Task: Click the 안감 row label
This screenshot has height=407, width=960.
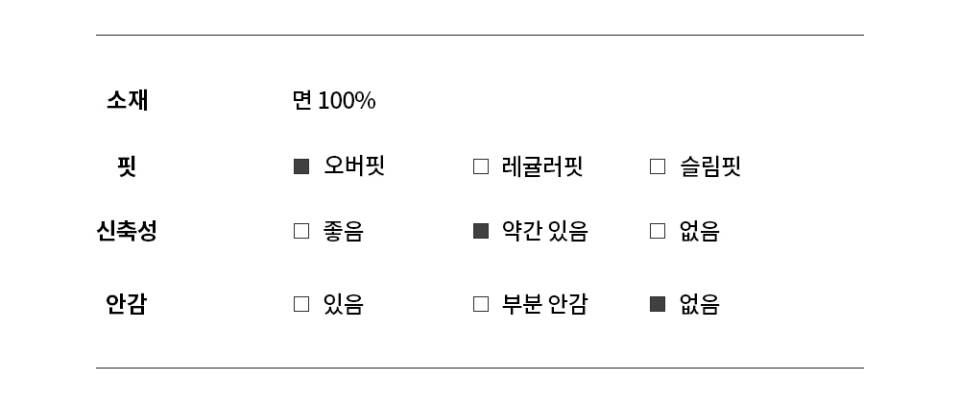Action: pos(127,304)
